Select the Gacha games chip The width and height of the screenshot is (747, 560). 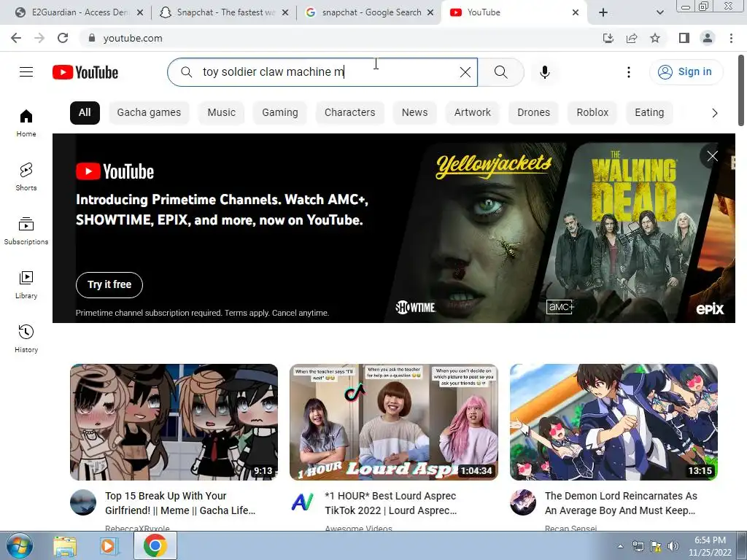pos(149,113)
